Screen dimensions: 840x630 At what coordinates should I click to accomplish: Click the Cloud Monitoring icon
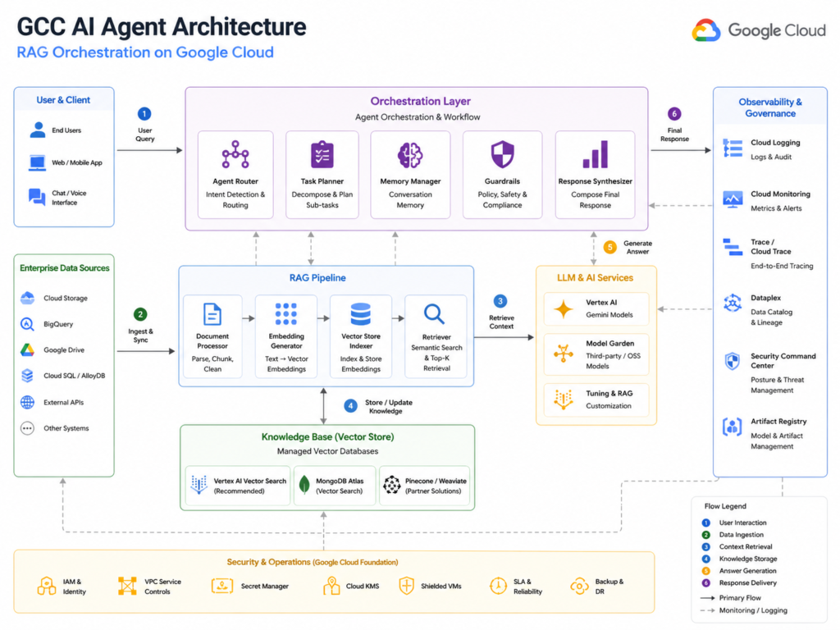coord(733,199)
